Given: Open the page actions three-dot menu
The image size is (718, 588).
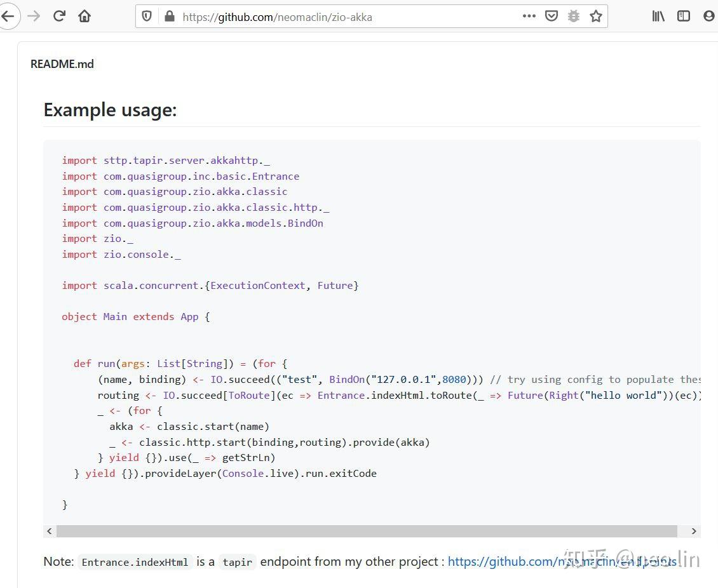Looking at the screenshot, I should [x=529, y=17].
